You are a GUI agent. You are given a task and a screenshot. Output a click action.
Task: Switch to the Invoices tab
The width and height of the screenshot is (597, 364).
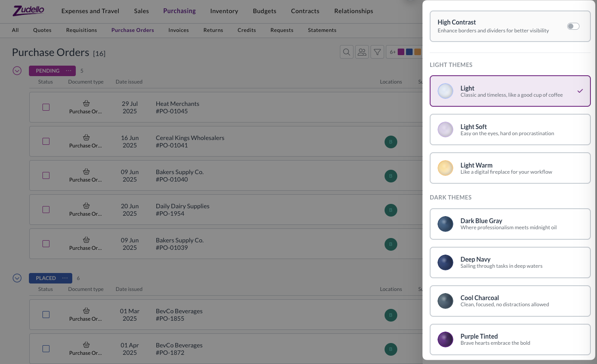point(178,30)
